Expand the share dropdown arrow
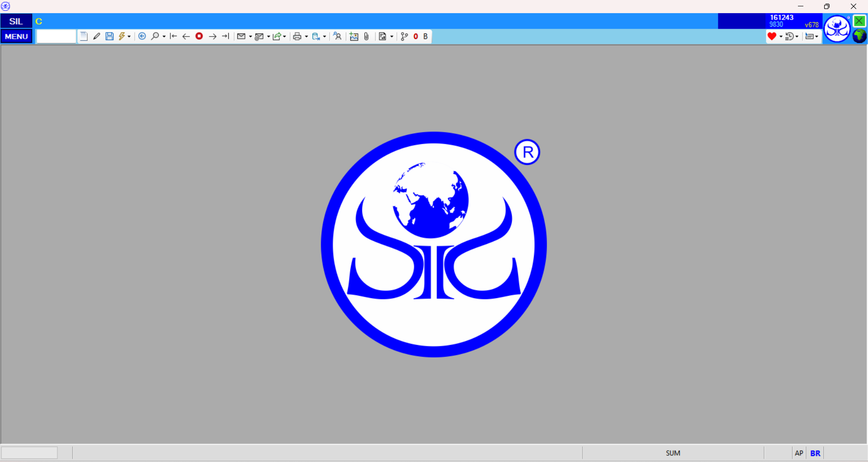Image resolution: width=868 pixels, height=462 pixels. click(x=284, y=37)
